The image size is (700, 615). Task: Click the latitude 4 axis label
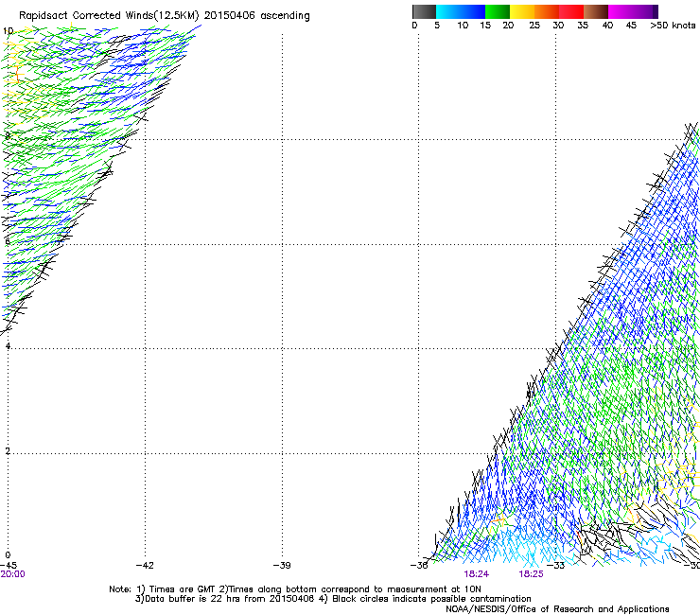coord(8,346)
